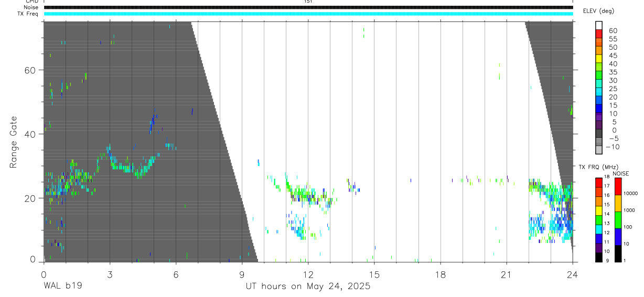Image resolution: width=644 pixels, height=297 pixels.
Task: Select the black 9–10 MHz TX FRQ swatch
Action: 599,257
